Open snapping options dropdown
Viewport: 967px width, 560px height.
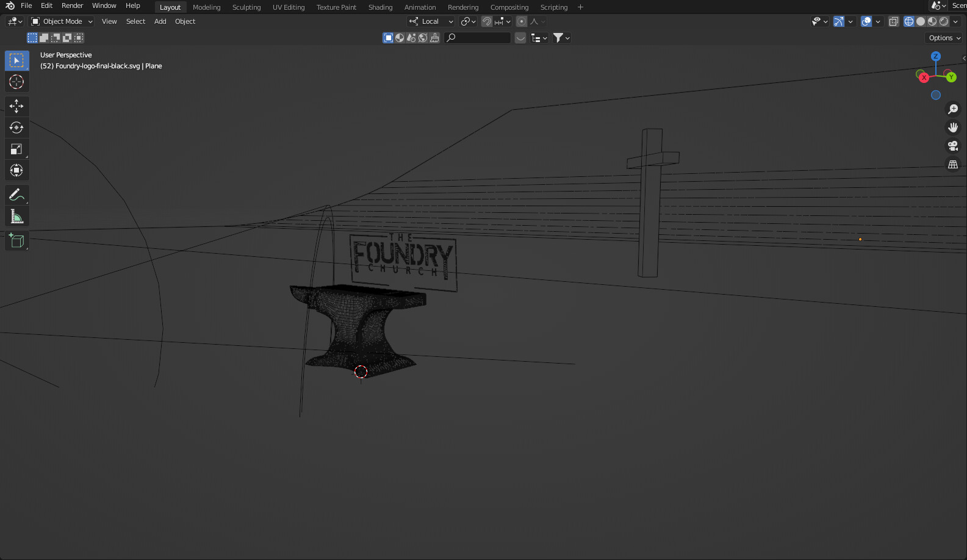(503, 21)
